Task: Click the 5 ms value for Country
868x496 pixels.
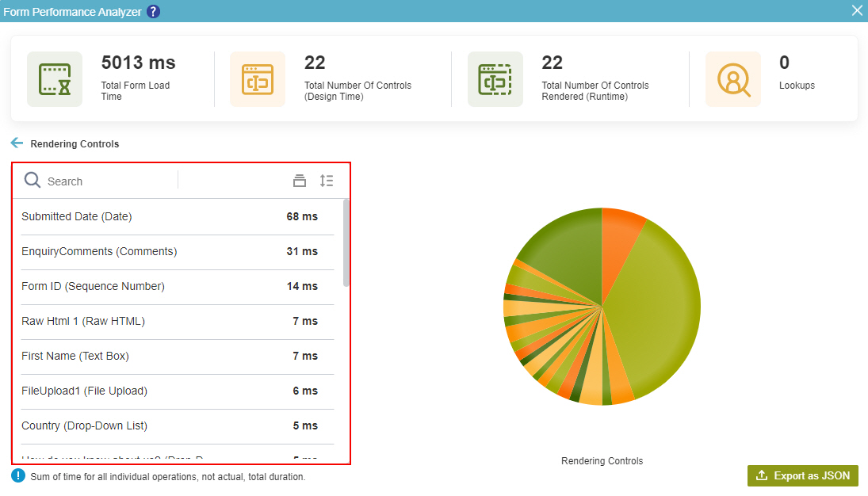Action: [305, 425]
